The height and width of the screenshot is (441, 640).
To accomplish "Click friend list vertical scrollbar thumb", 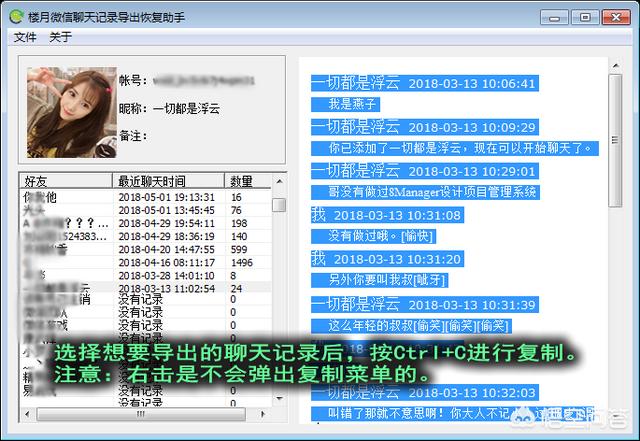I will click(279, 205).
